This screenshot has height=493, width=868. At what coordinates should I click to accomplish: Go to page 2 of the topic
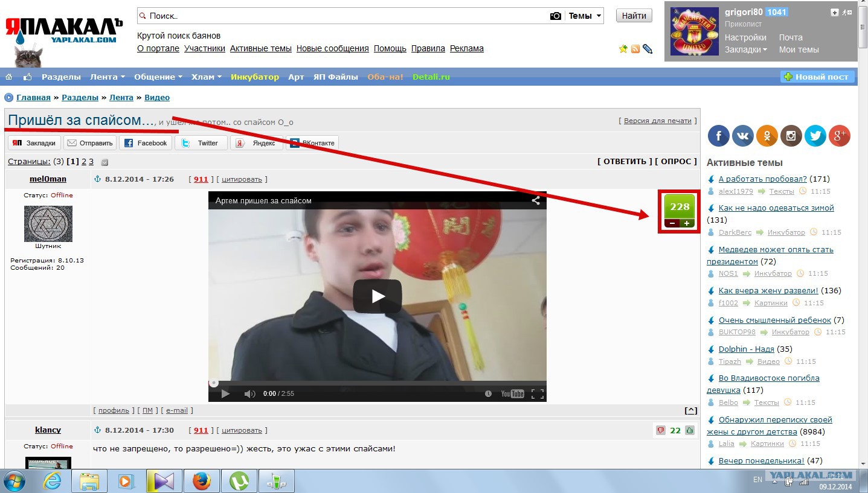pos(84,162)
